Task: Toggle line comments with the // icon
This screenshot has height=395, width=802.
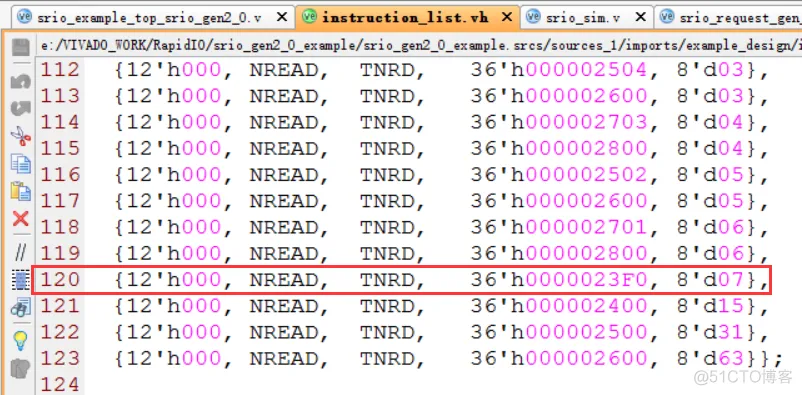Action: pos(20,253)
